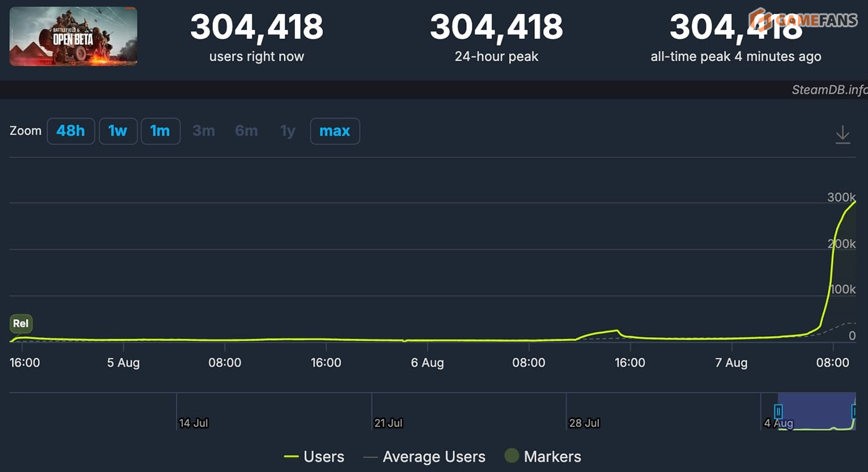Click the 6 Aug axis label
This screenshot has width=868, height=472.
tap(427, 363)
